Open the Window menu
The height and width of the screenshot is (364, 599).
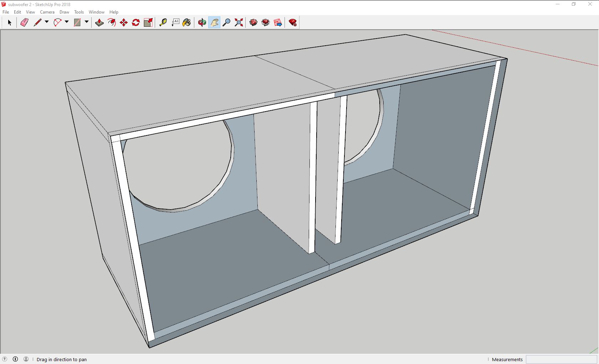point(96,12)
